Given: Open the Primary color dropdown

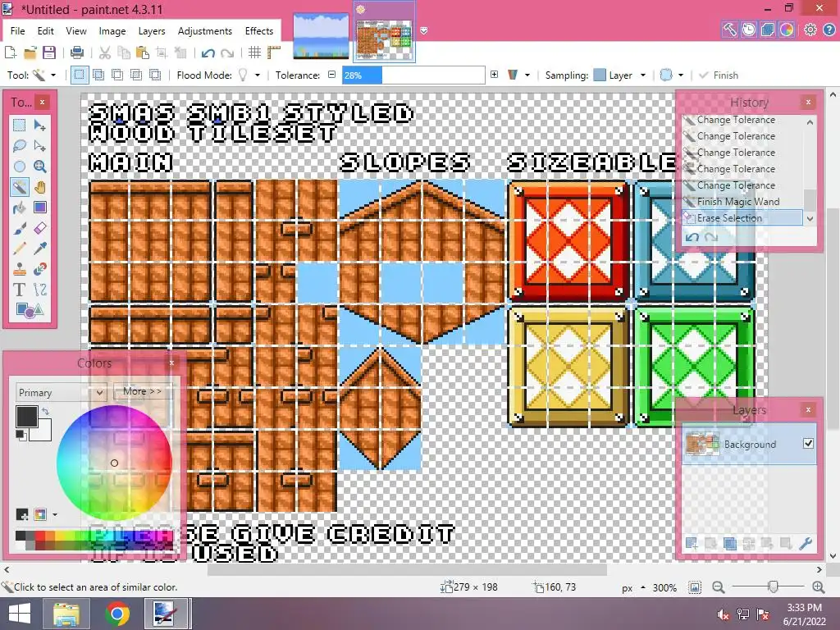Looking at the screenshot, I should coord(61,393).
